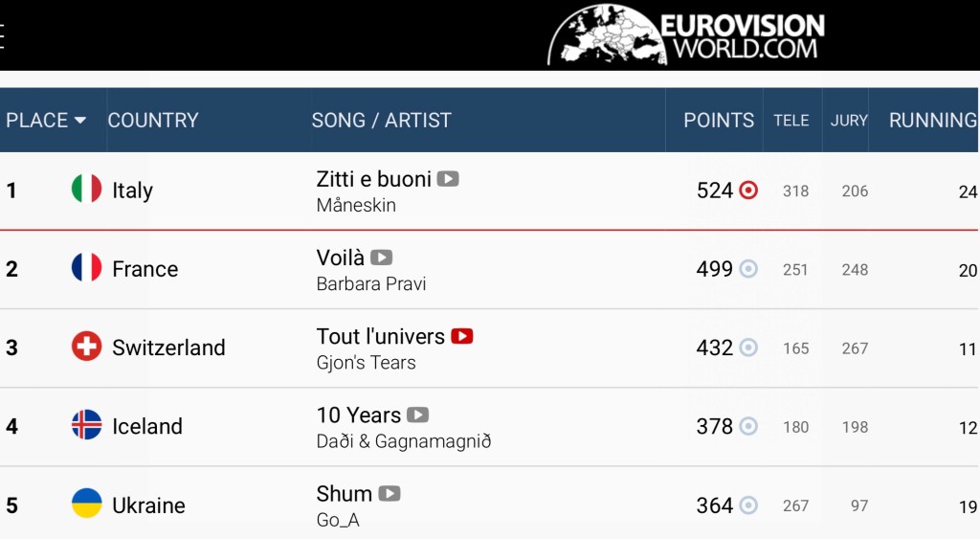Sort the table by Running order
This screenshot has width=980, height=539.
click(x=932, y=120)
